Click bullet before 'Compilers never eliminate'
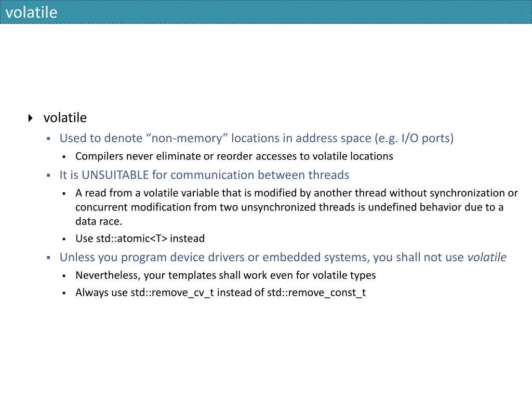The width and height of the screenshot is (532, 399). [64, 157]
